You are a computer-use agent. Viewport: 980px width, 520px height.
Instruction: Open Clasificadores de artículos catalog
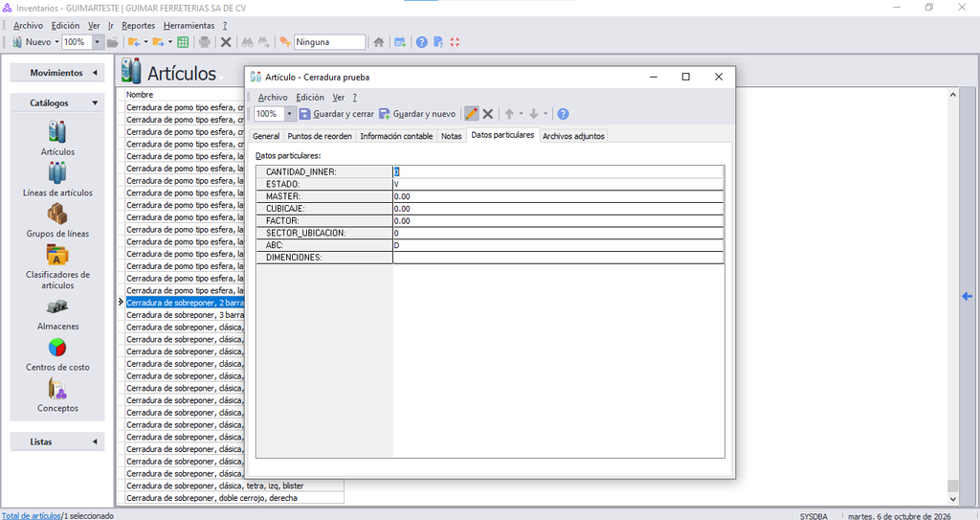(x=57, y=266)
